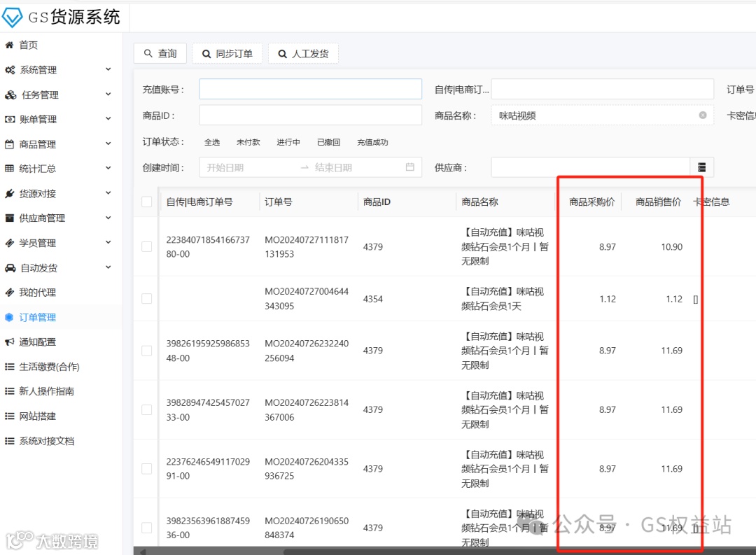Click the 我的代理 ticket icon
The height and width of the screenshot is (555, 756).
(x=9, y=293)
